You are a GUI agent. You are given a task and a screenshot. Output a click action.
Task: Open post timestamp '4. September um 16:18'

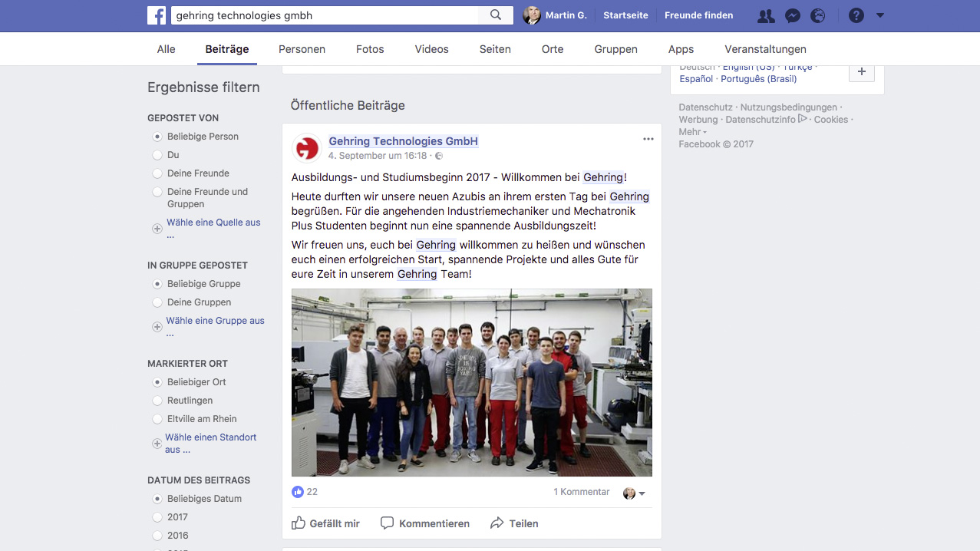pyautogui.click(x=378, y=156)
